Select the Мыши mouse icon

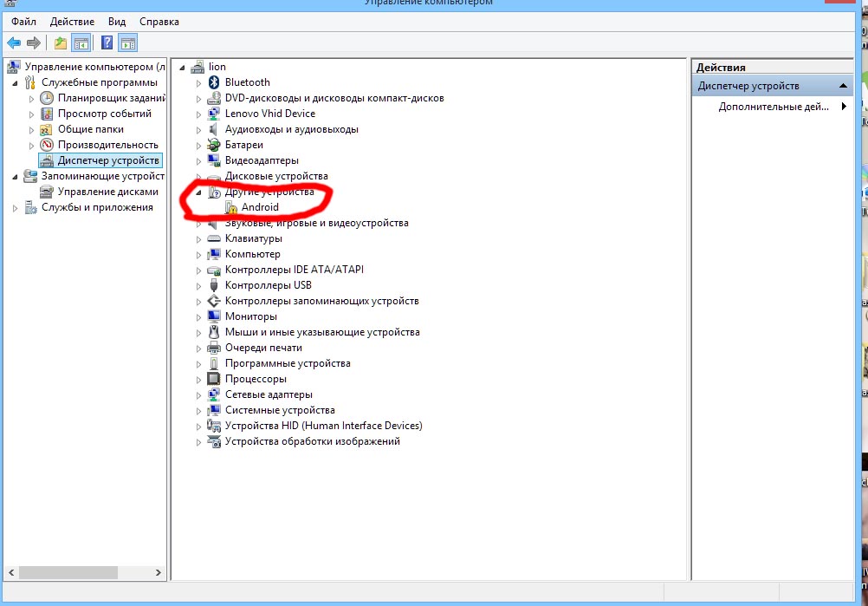pyautogui.click(x=214, y=332)
